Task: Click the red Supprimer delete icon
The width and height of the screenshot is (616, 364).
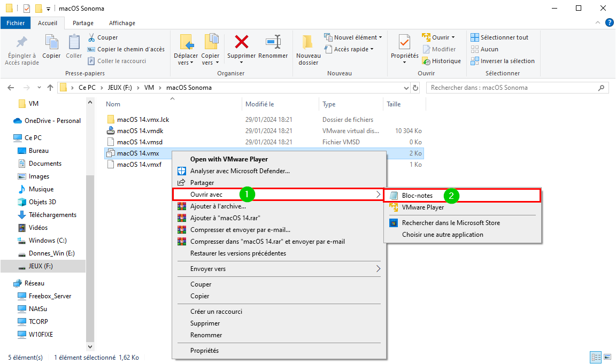Action: (241, 42)
